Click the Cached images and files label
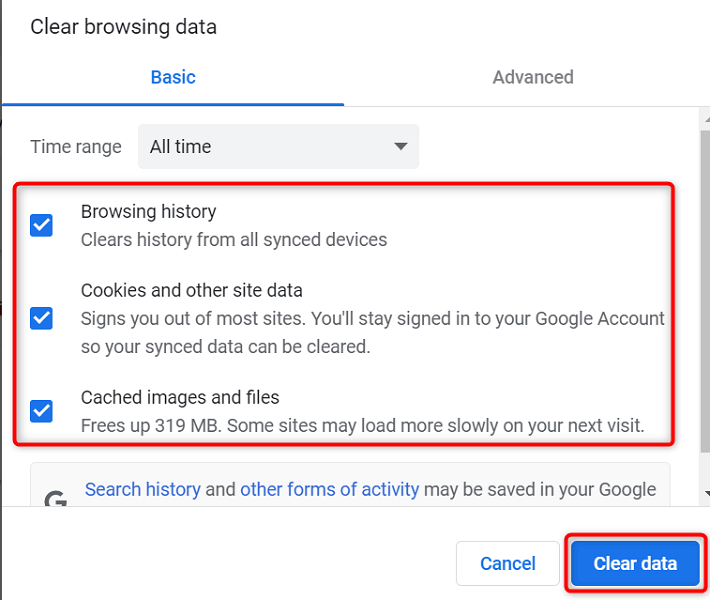This screenshot has height=600, width=710. (180, 397)
